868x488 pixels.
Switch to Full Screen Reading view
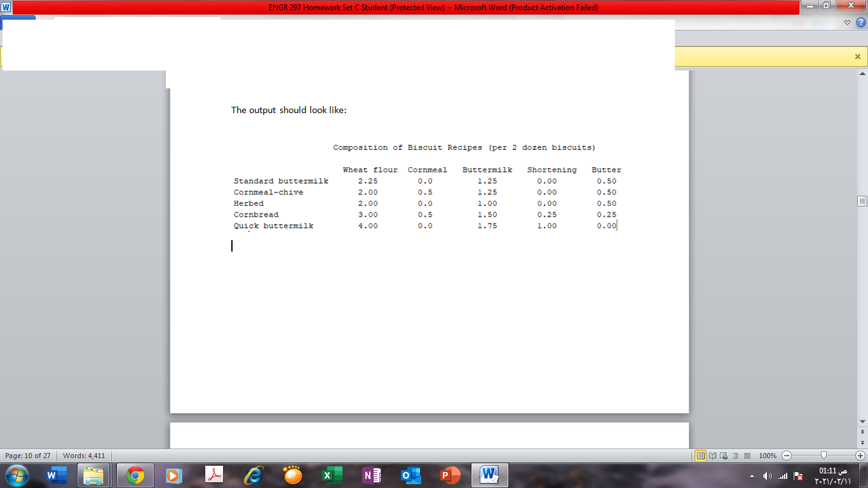coord(712,456)
